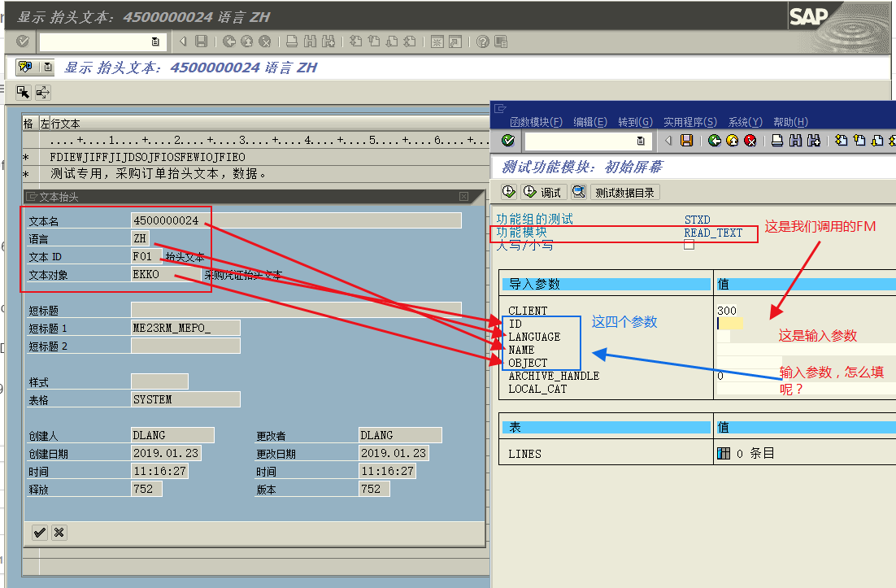Image resolution: width=896 pixels, height=588 pixels.
Task: Click the 文本 ID field containing F01
Action: point(146,256)
